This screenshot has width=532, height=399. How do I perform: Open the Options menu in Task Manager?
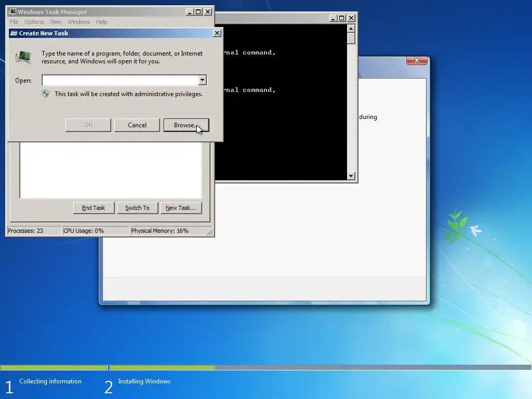(34, 22)
